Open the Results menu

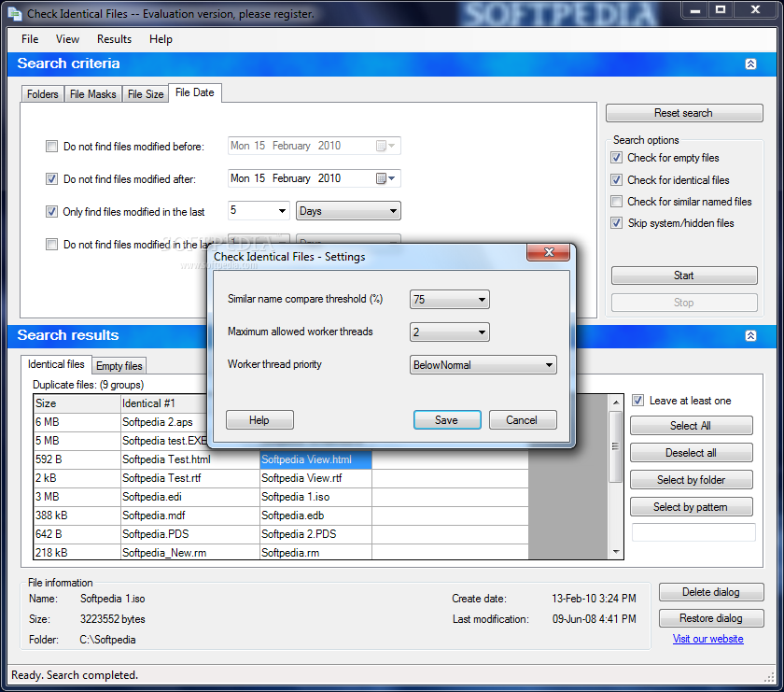[x=114, y=39]
